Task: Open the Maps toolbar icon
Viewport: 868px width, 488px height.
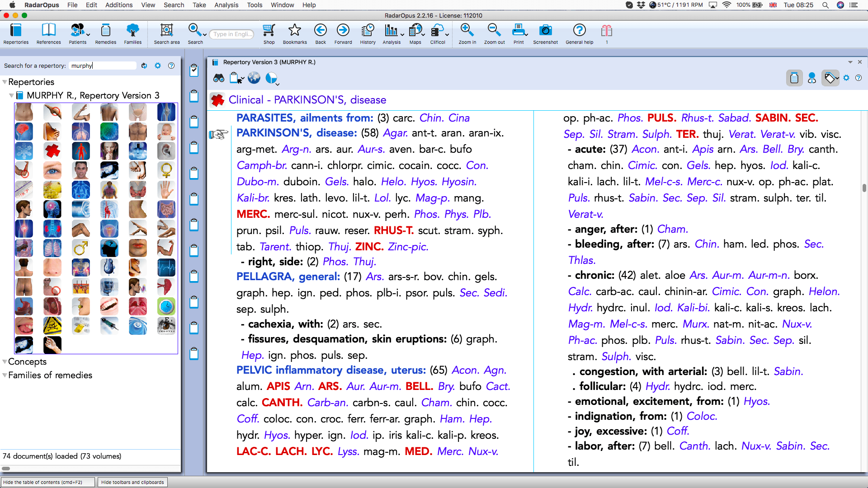Action: [415, 34]
